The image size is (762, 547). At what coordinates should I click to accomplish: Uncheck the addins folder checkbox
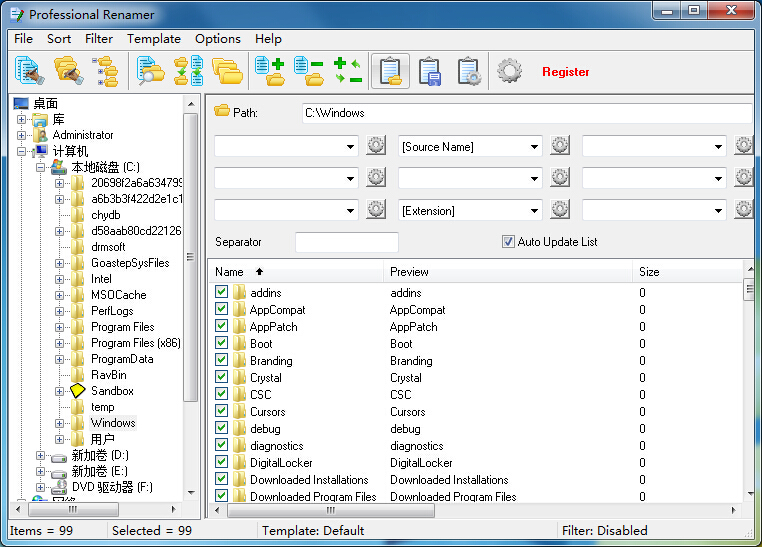coord(222,293)
